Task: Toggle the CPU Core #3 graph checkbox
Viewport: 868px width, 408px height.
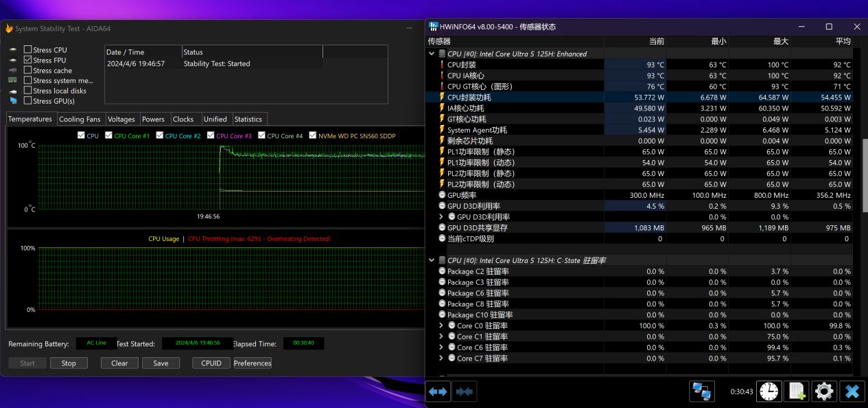Action: pos(211,135)
